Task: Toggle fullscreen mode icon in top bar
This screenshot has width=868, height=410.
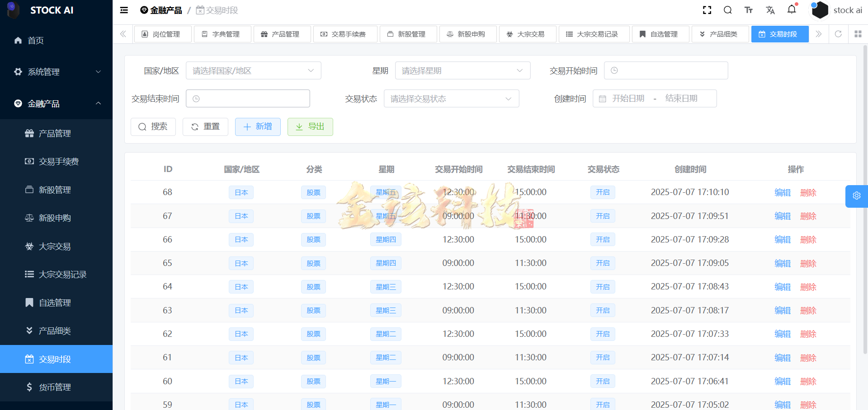Action: (x=707, y=10)
